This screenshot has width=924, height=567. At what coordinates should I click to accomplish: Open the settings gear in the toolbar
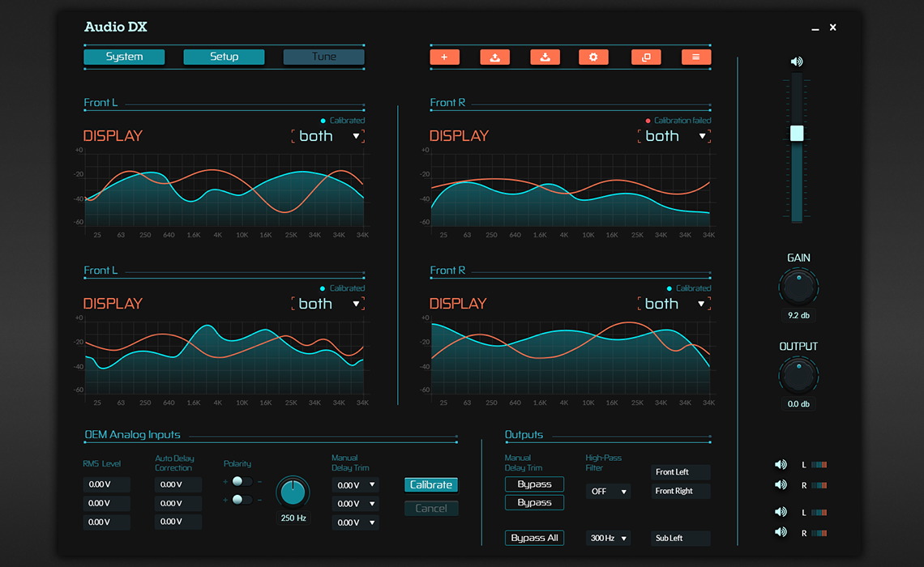coord(593,57)
